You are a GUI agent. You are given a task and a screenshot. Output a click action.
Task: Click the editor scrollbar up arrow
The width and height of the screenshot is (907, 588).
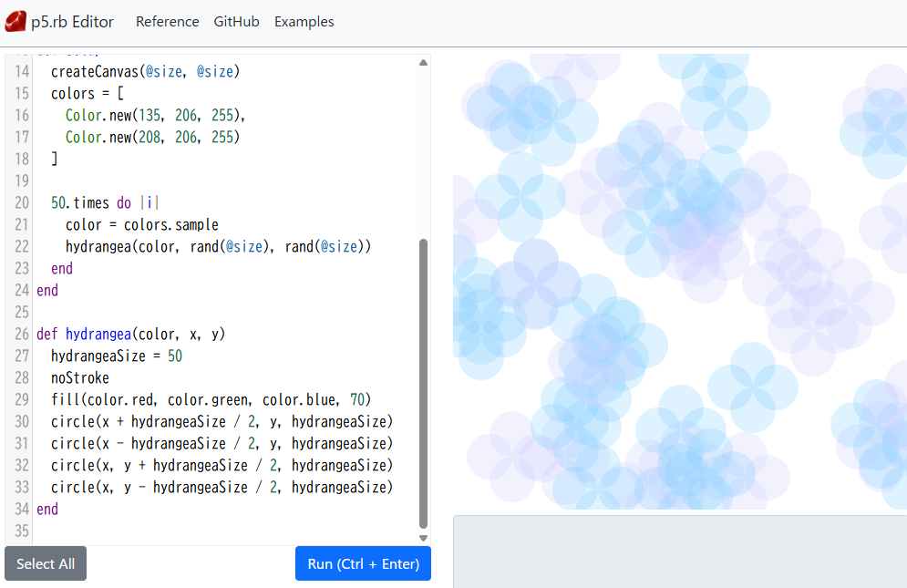[x=424, y=63]
